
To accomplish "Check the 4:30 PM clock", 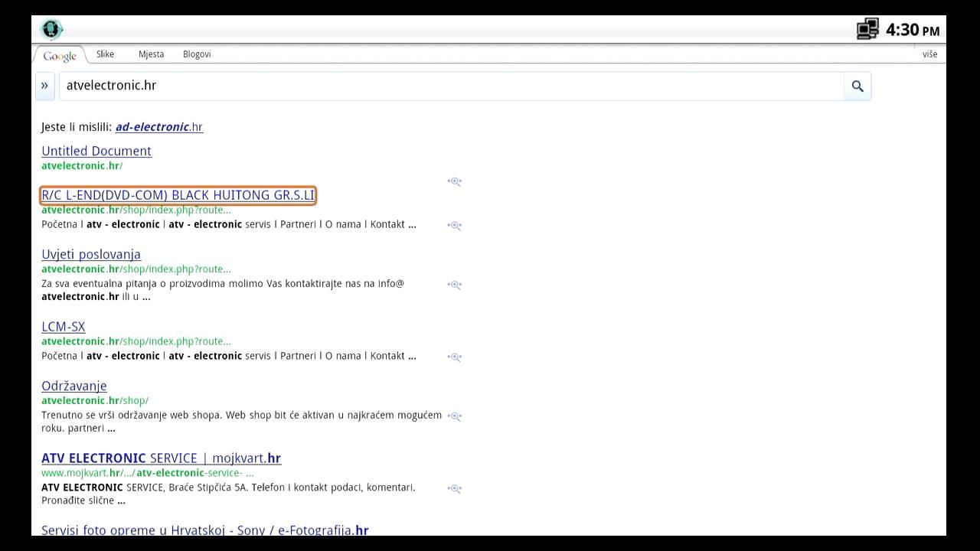I will [913, 30].
